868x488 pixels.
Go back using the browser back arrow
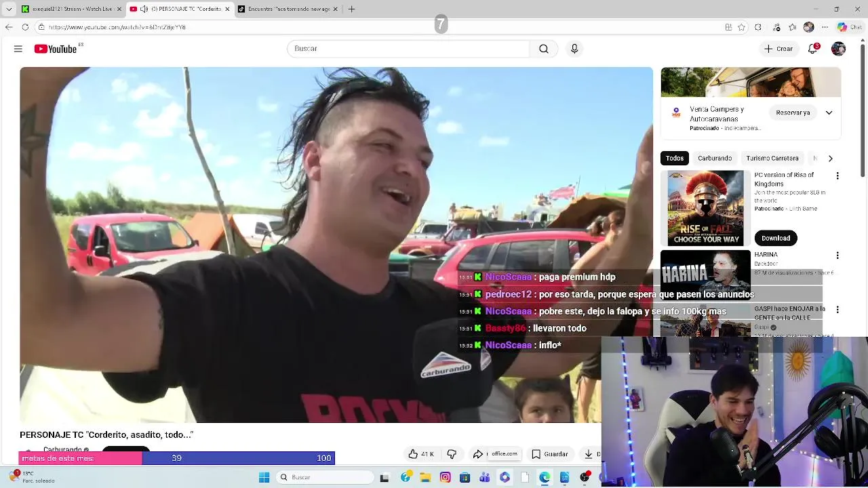coord(9,27)
